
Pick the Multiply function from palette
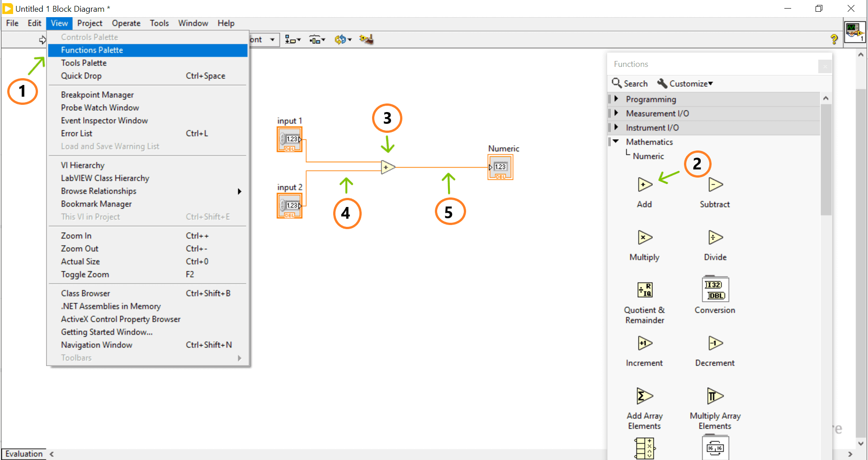coord(644,238)
